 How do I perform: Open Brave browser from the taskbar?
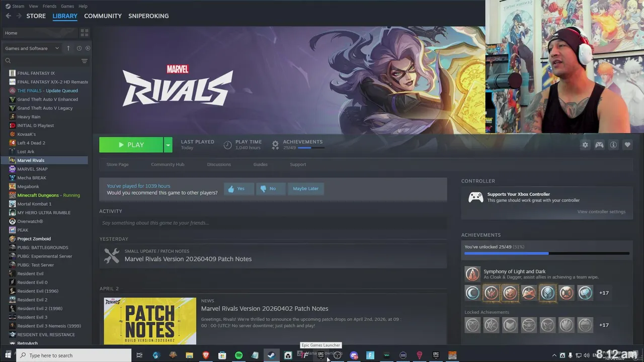click(x=205, y=355)
